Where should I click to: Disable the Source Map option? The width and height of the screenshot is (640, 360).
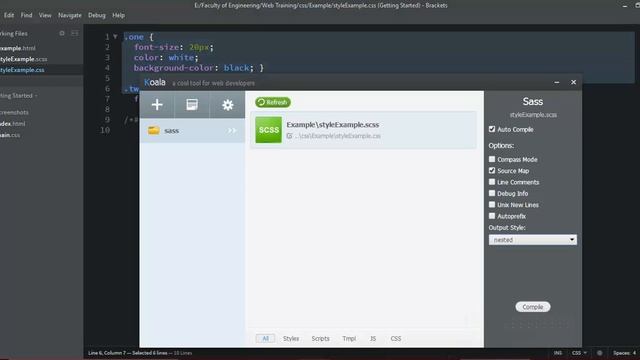[x=492, y=171]
